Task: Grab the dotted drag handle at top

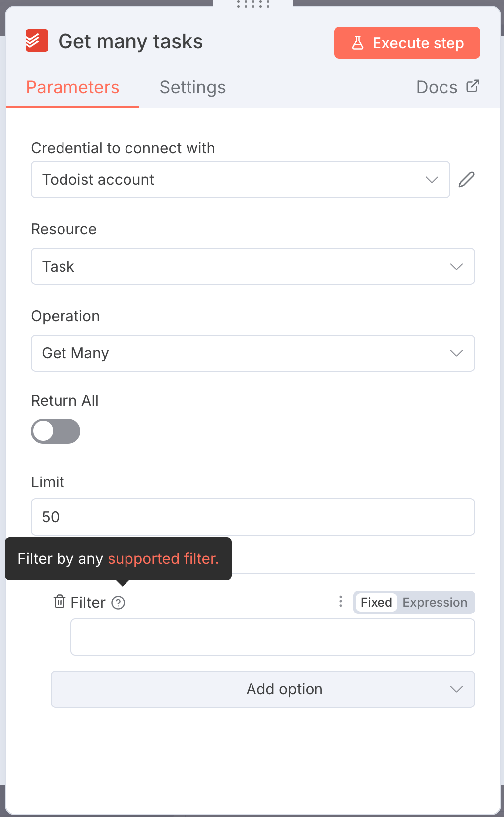Action: (x=253, y=4)
